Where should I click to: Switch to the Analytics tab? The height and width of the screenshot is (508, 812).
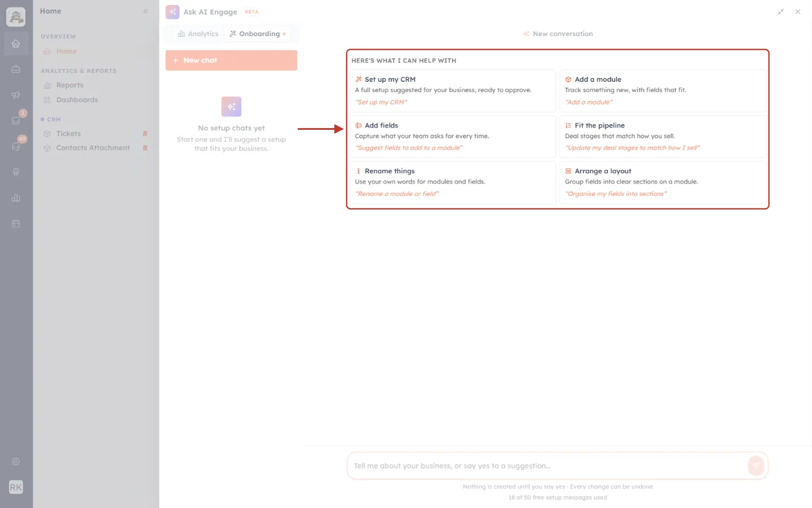198,34
